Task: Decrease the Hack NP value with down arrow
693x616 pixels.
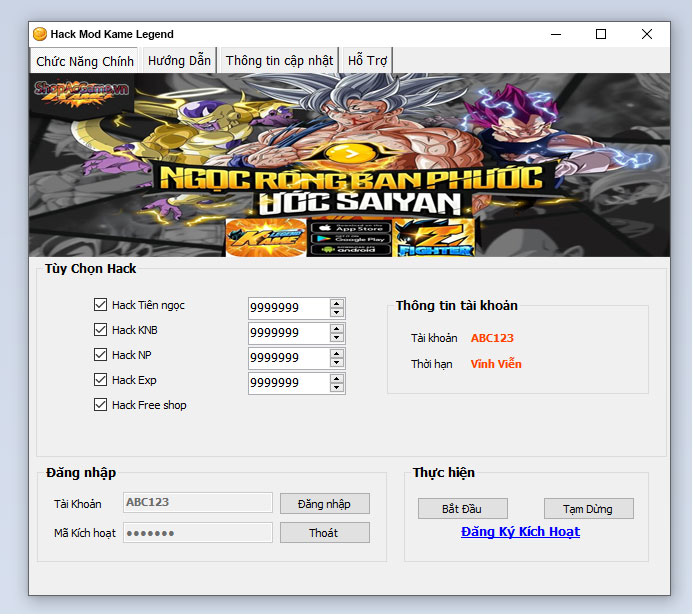Action: 337,363
